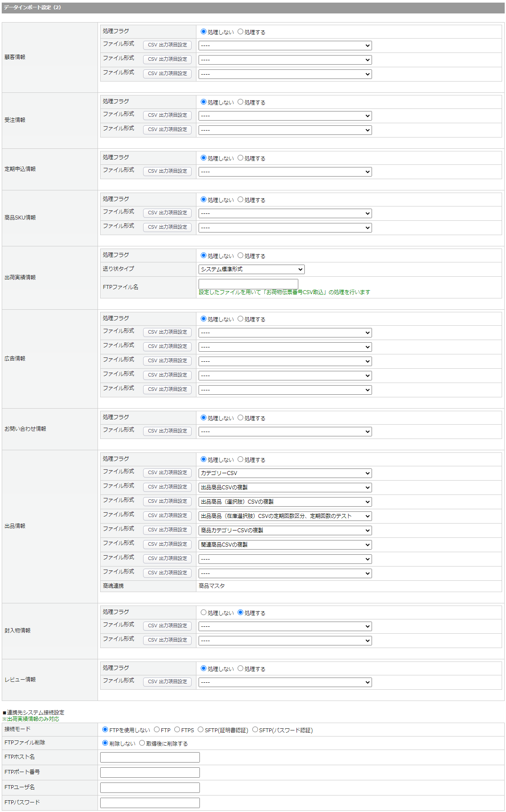Select 処理する radio for 顧客情報
This screenshot has width=506, height=812.
pyautogui.click(x=240, y=32)
